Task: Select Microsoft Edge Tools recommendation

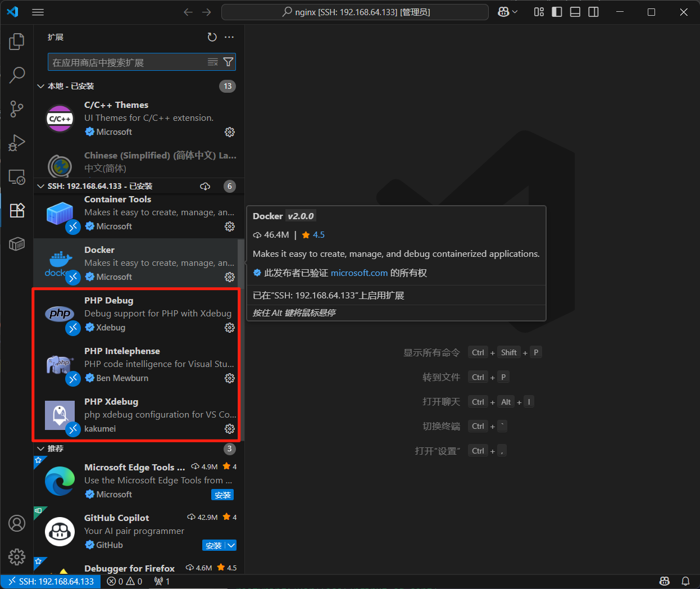Action: pos(139,481)
